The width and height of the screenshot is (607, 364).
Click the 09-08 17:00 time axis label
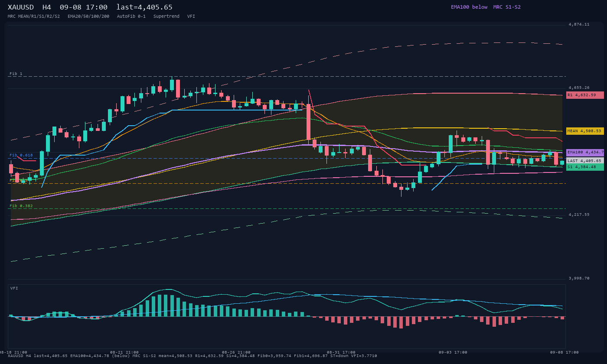(565, 352)
